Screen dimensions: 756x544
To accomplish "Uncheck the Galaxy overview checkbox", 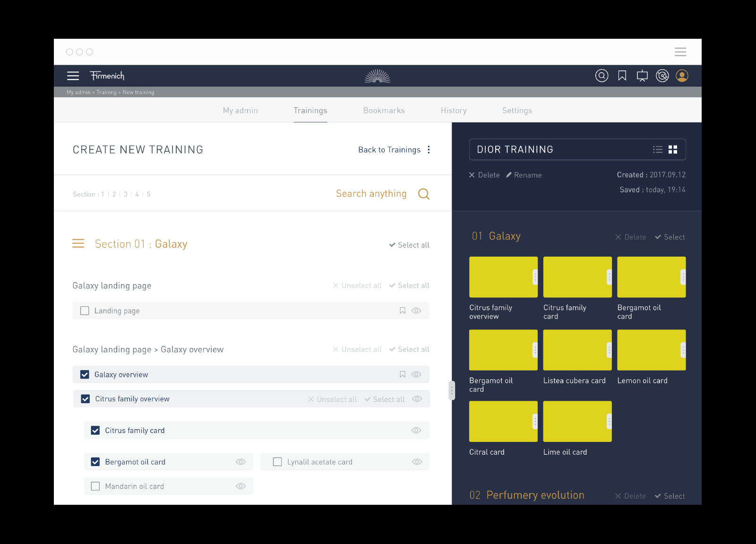I will 85,374.
